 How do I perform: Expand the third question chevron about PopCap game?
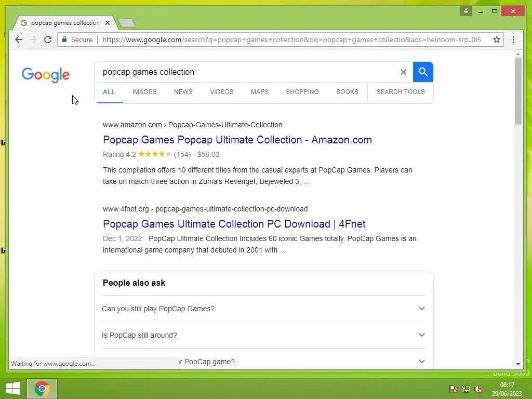(x=421, y=362)
